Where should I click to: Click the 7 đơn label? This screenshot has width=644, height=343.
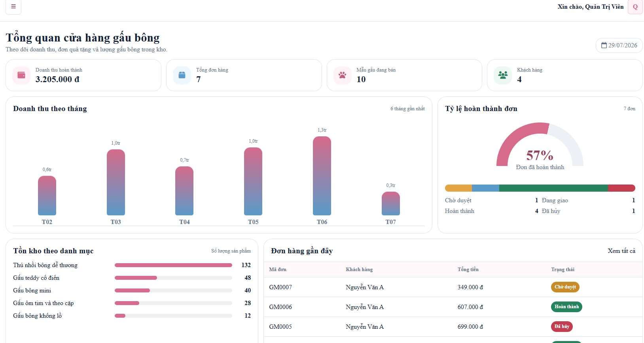coord(629,109)
